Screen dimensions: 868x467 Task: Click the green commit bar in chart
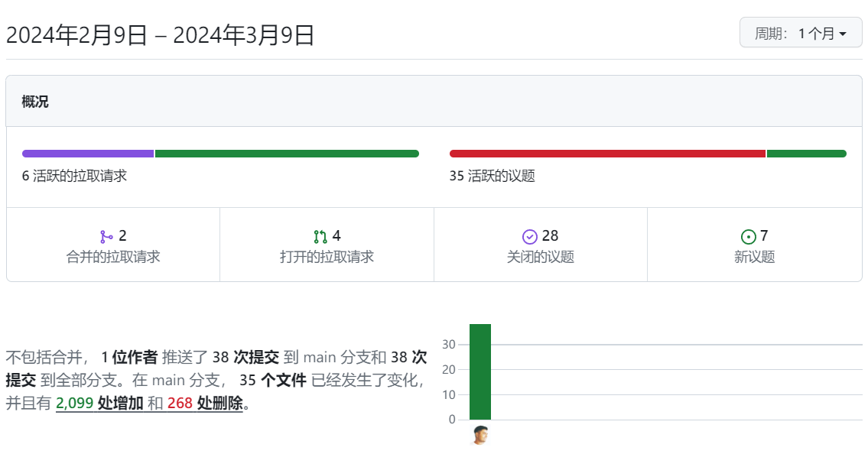point(479,371)
